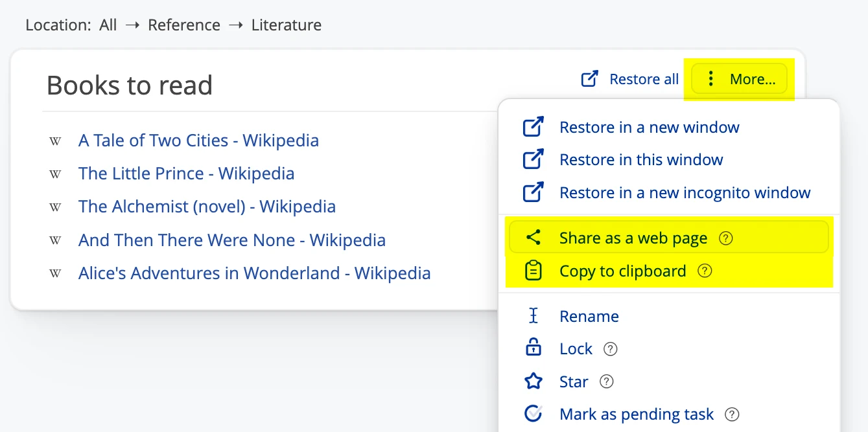Click the Restore all link

(x=644, y=80)
